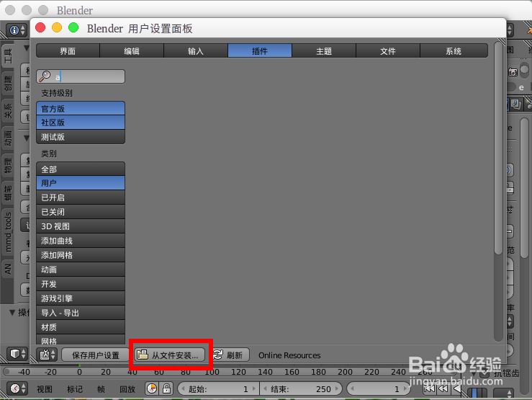
Task: Click the add-on search field
Action: [x=81, y=76]
